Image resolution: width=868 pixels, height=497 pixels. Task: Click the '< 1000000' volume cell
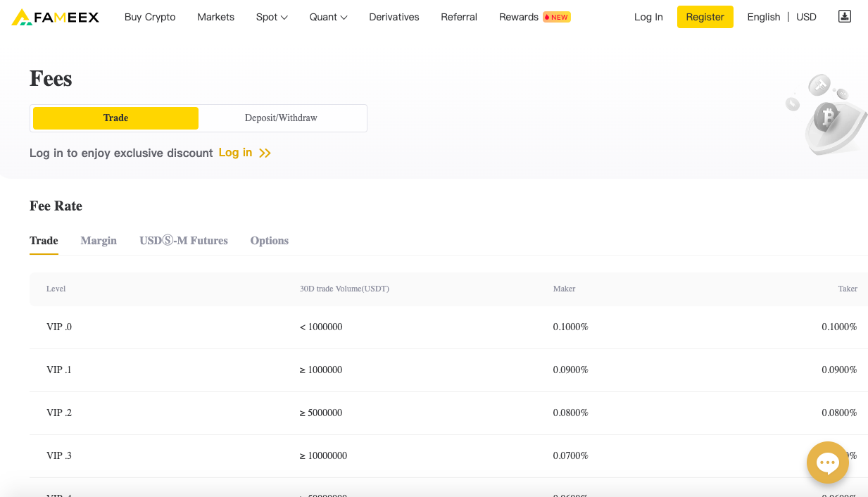(321, 327)
